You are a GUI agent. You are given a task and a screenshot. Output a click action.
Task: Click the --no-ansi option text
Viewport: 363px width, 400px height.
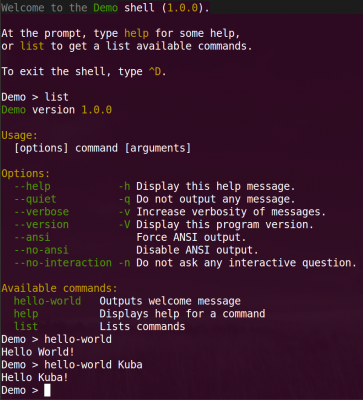[41, 250]
